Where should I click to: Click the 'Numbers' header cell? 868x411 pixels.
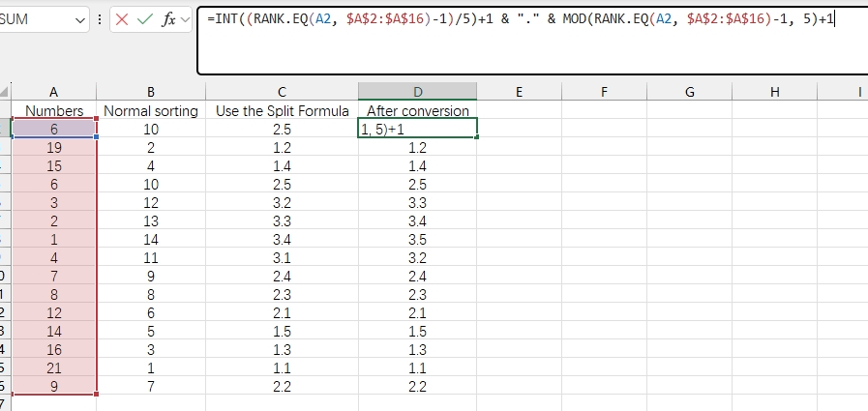[53, 110]
